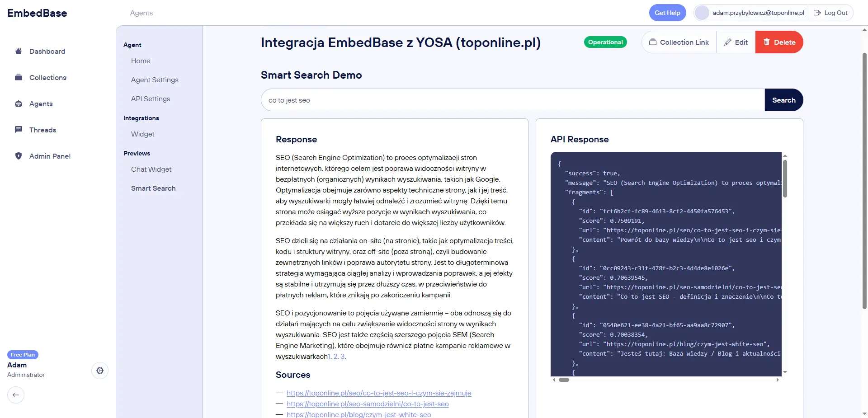Open the Threads section
Image resolution: width=868 pixels, height=418 pixels.
[x=42, y=130]
